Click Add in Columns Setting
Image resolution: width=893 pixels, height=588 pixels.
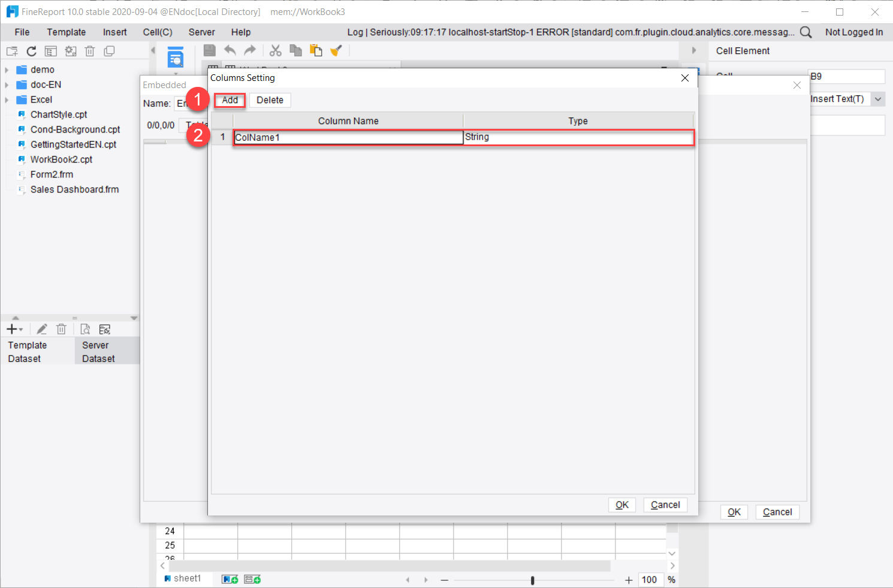click(230, 100)
